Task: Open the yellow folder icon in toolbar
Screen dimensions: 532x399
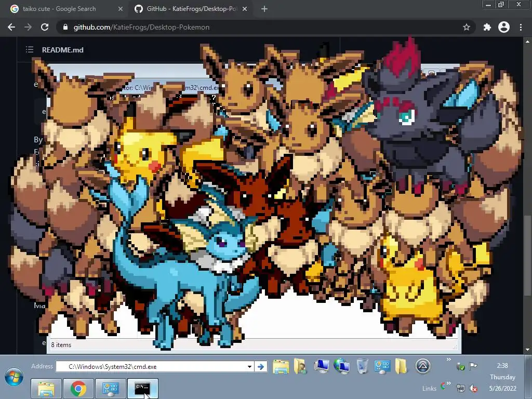Action: [401, 366]
